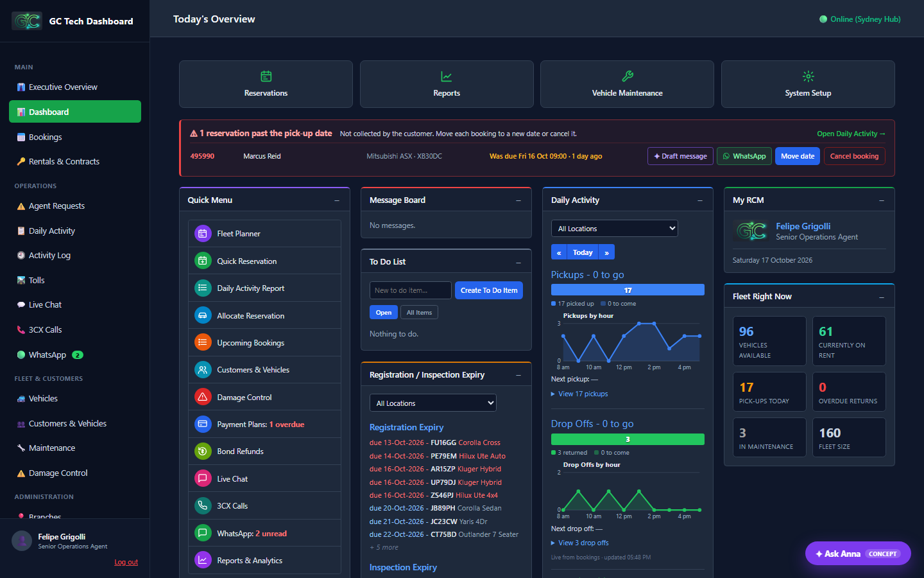
Task: Open Tolls sidebar item
Action: coord(75,281)
